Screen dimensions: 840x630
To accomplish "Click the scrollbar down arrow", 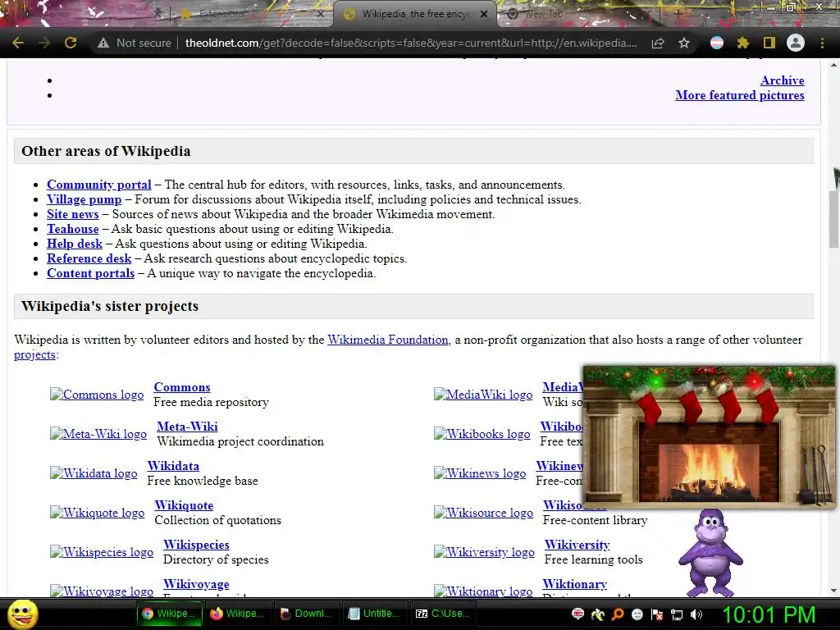I will coord(833,591).
